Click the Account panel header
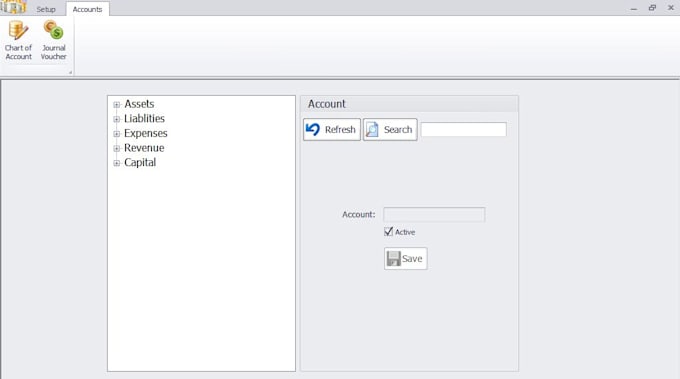This screenshot has width=680, height=379. [409, 104]
